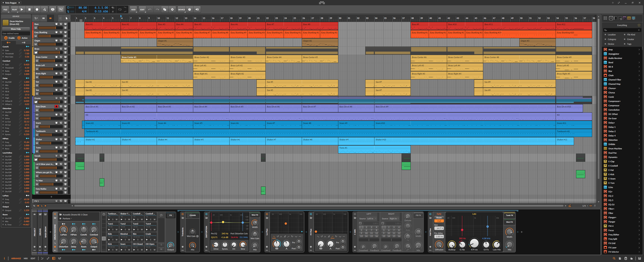
Task: Collapse the Brass group track folder
Action: [36, 53]
